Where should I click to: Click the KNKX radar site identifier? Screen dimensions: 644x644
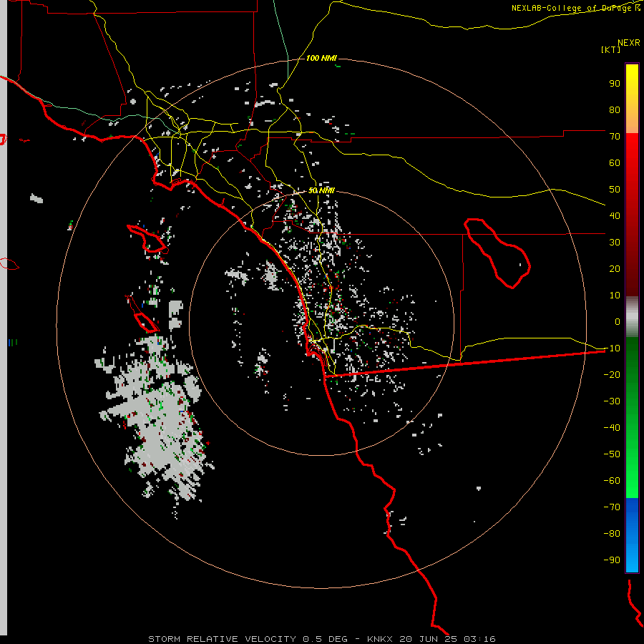point(380,639)
